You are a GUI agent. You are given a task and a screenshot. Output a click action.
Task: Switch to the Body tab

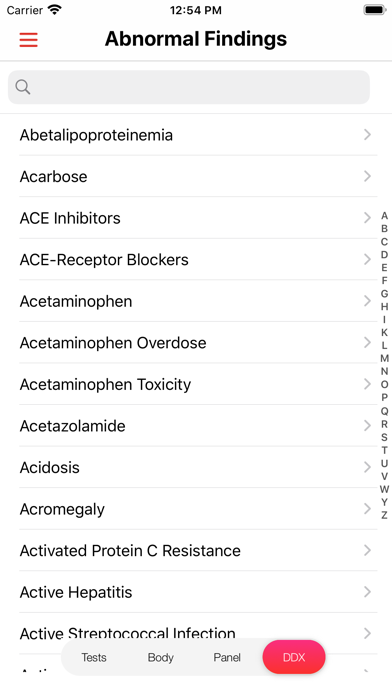160,657
